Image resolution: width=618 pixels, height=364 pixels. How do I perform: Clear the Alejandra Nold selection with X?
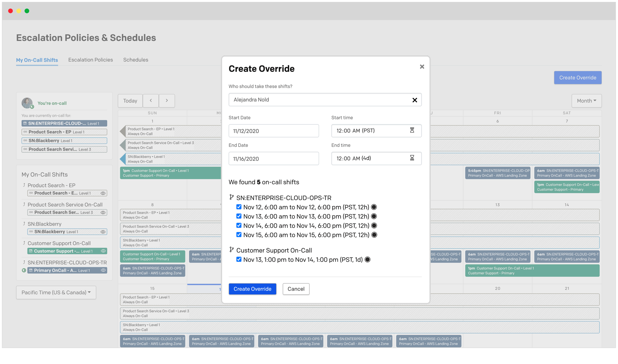[x=415, y=100]
